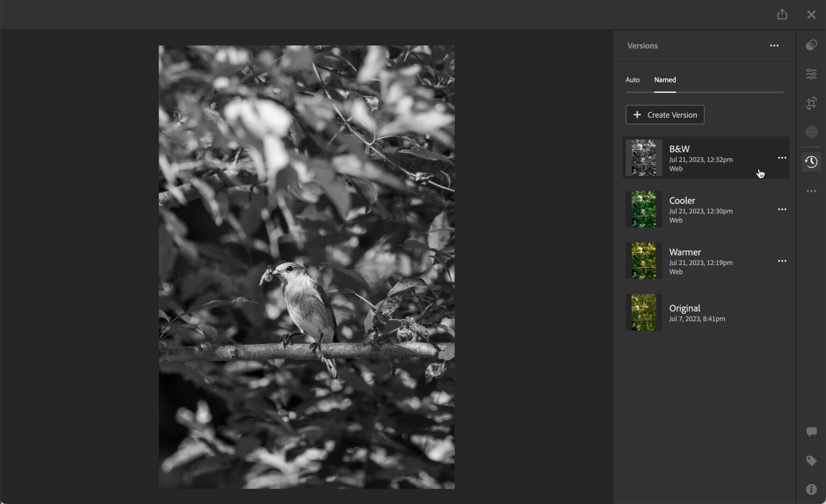Open the B&W version options menu

point(782,157)
